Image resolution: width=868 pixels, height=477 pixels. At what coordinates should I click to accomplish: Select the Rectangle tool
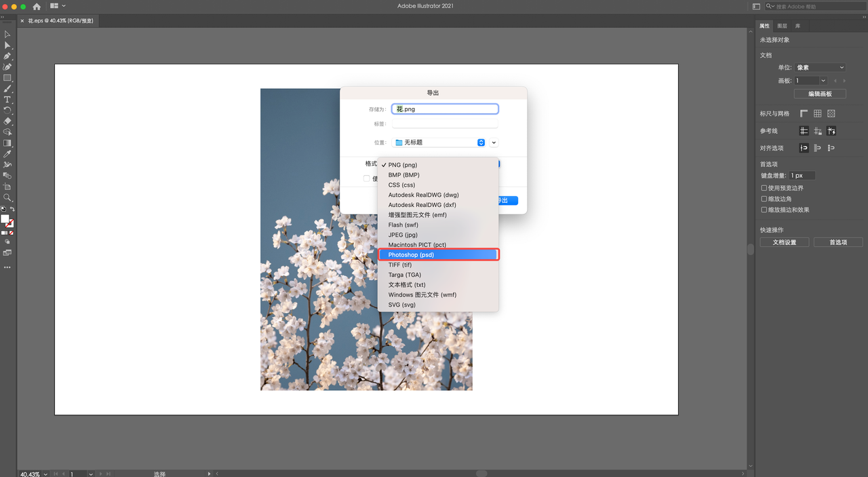[7, 78]
